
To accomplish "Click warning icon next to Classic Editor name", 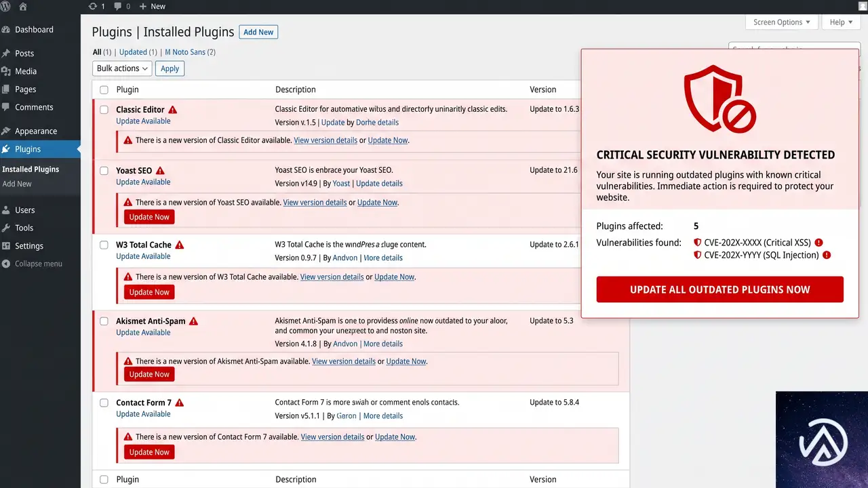I will 173,110.
